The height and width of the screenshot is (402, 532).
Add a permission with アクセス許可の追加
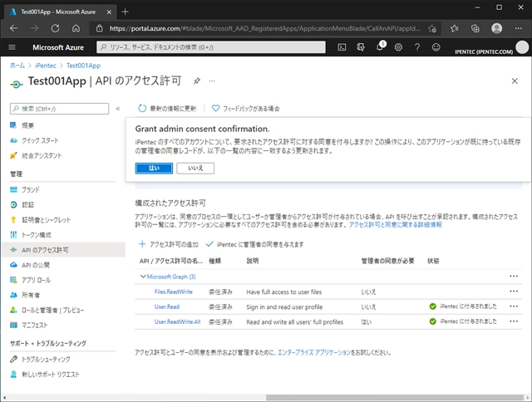(x=169, y=244)
